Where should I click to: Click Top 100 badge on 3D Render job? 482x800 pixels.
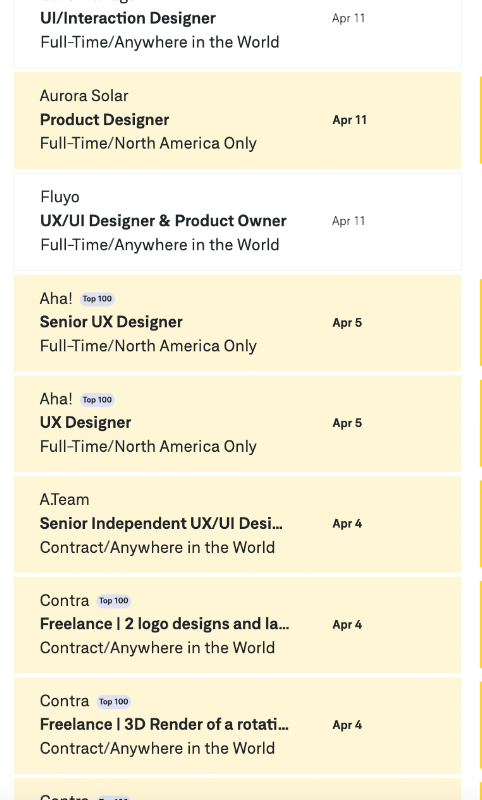[114, 702]
